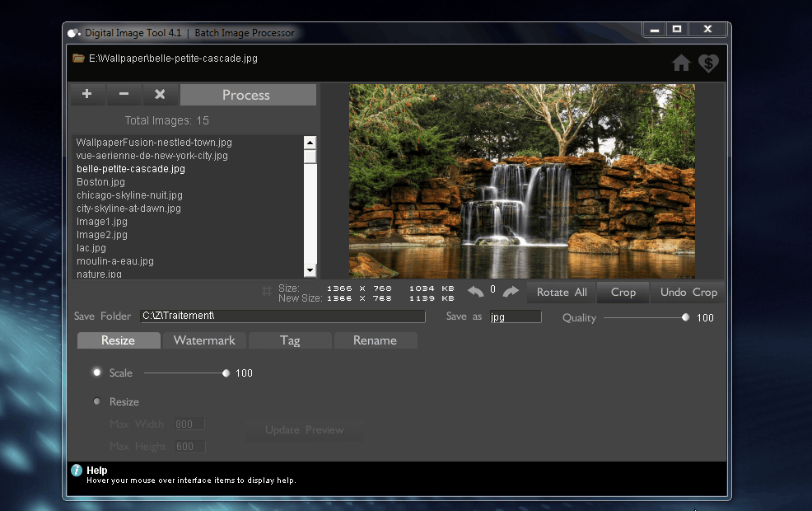The image size is (812, 511).
Task: Click the Save as format field
Action: pyautogui.click(x=516, y=316)
